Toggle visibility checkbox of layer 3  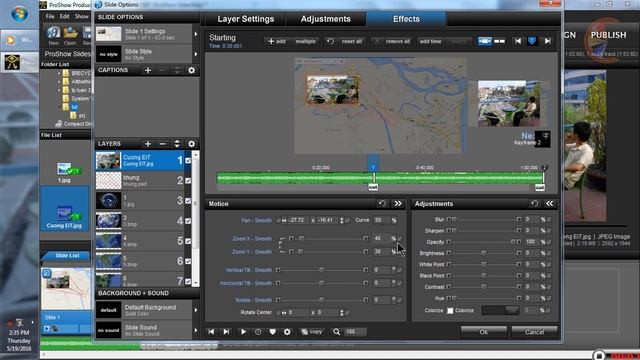[x=188, y=201]
